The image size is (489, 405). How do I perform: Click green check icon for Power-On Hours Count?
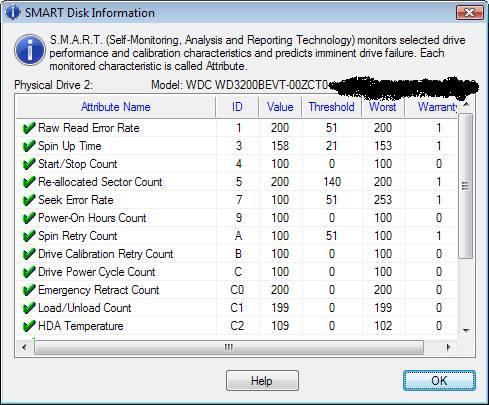tap(29, 218)
